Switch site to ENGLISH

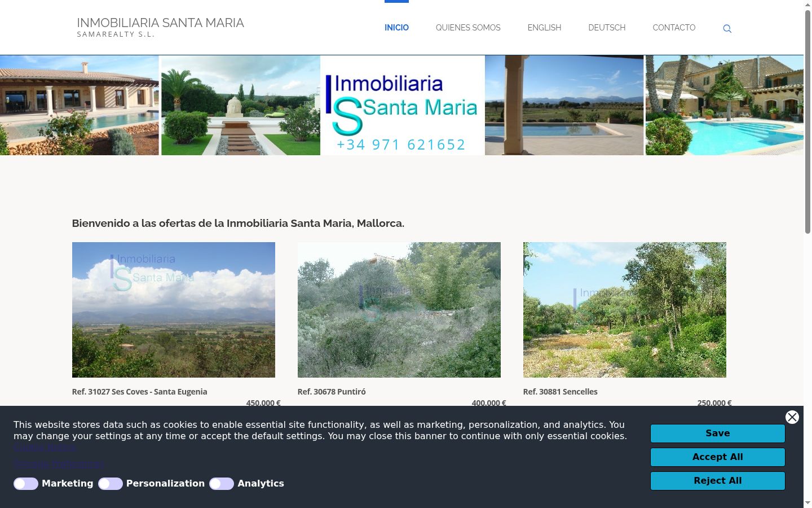point(544,28)
